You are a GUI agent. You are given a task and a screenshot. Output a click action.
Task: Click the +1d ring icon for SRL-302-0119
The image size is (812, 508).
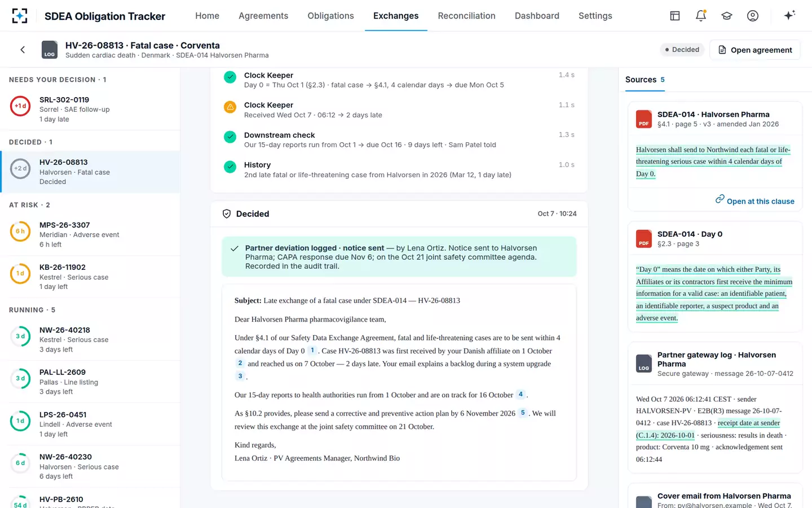click(x=20, y=106)
